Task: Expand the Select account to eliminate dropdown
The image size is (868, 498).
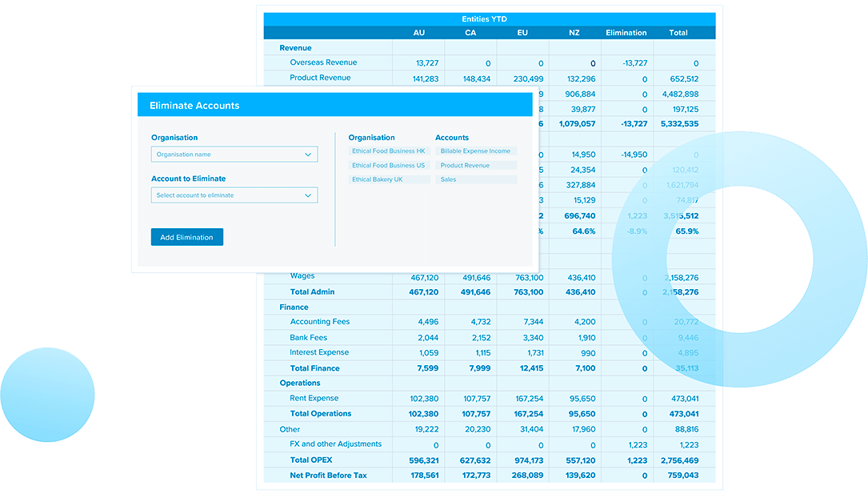Action: tap(234, 195)
